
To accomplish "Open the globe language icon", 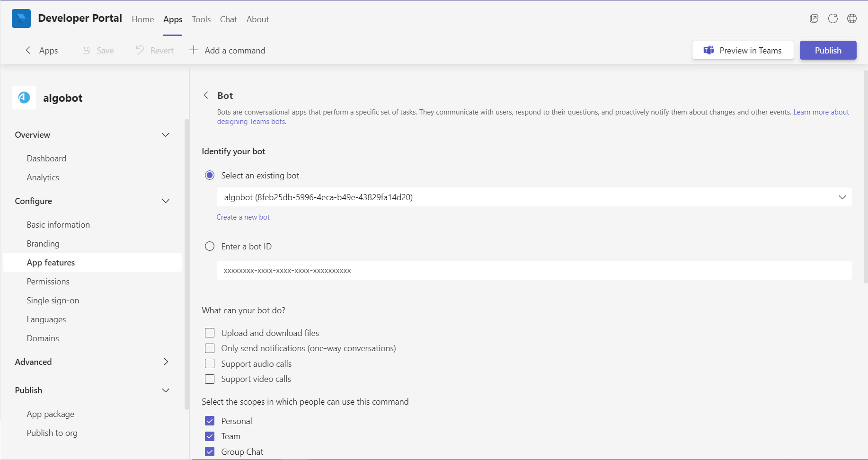I will point(851,18).
